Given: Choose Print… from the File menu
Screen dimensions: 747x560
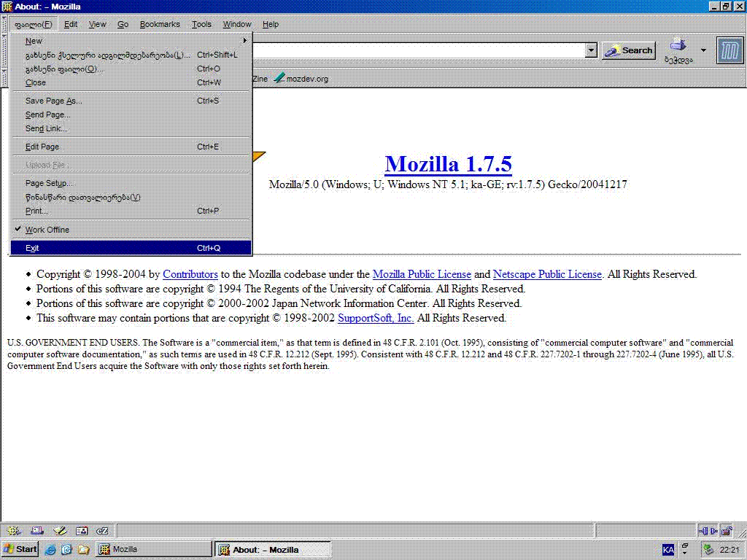Looking at the screenshot, I should click(x=131, y=211).
